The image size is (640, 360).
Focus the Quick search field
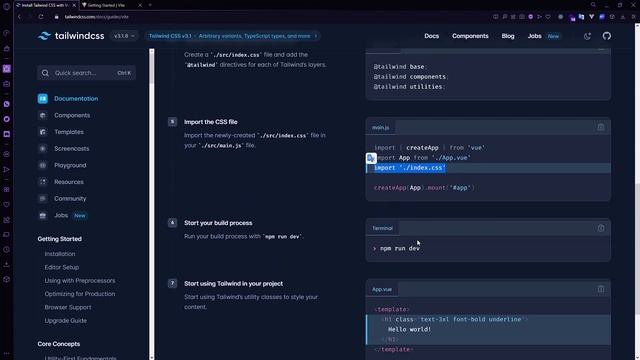[87, 73]
